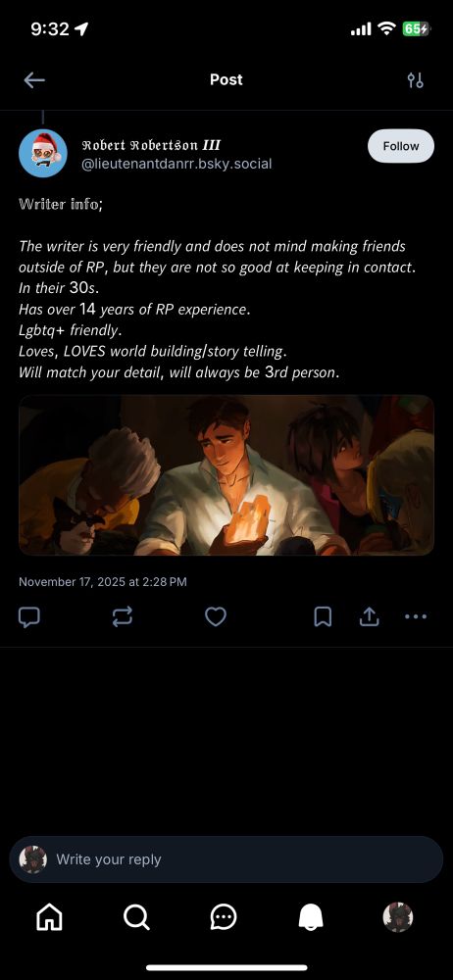Like the post with heart icon
Screen dimensions: 453x980
tap(216, 617)
